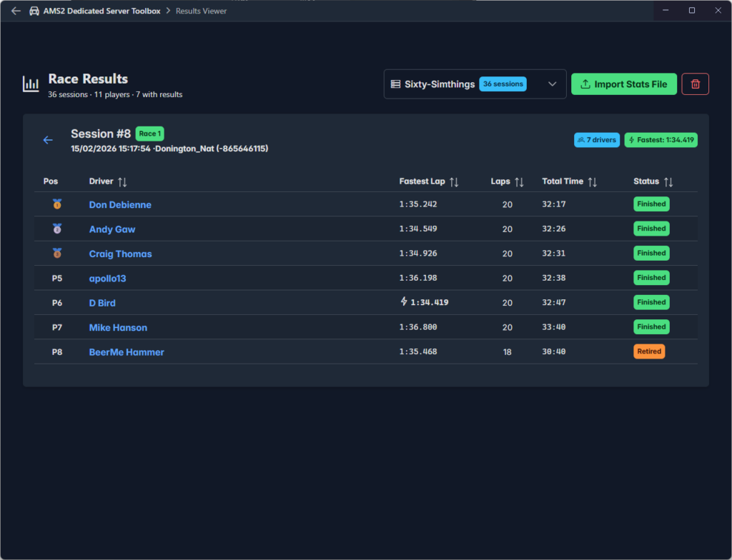This screenshot has height=560, width=732.
Task: Open the Sixty-Simthings server dropdown
Action: pyautogui.click(x=475, y=84)
